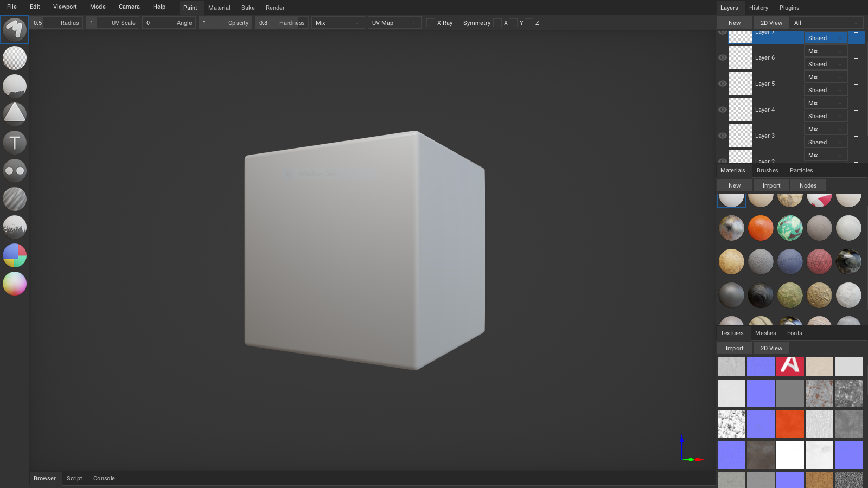
Task: Open the Particle paint tool
Action: point(15,227)
